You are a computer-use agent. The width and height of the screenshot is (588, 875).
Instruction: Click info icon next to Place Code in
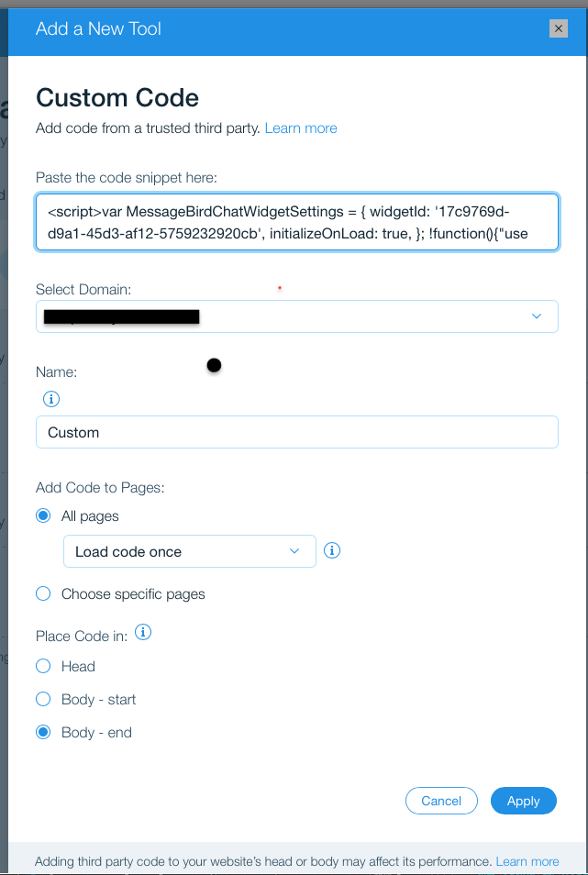pos(143,633)
